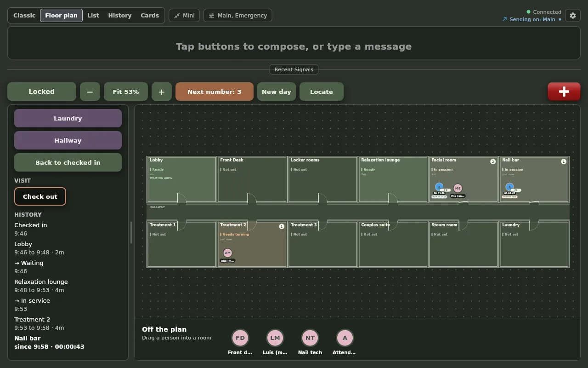Zoom out with the minus button

pos(90,92)
